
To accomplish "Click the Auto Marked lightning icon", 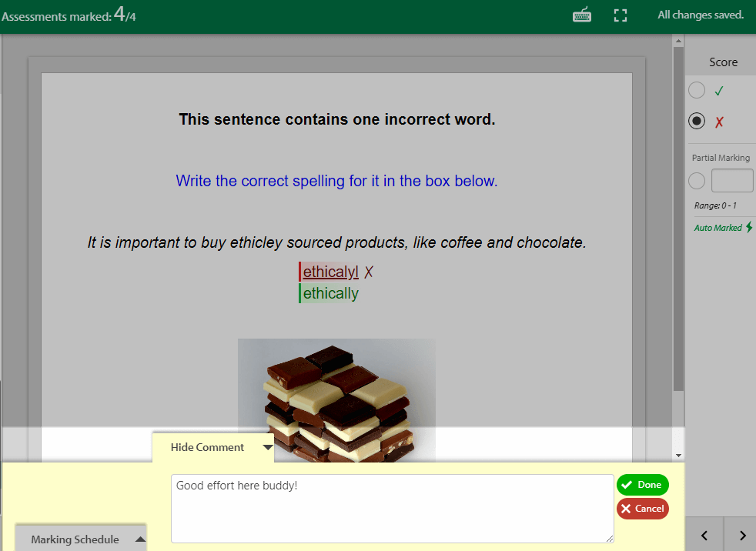I will click(x=749, y=227).
